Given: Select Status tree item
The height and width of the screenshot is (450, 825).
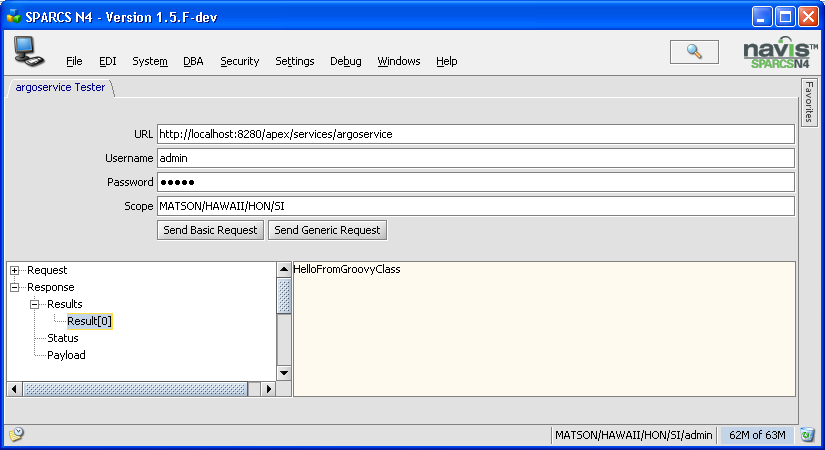Looking at the screenshot, I should pyautogui.click(x=63, y=338).
